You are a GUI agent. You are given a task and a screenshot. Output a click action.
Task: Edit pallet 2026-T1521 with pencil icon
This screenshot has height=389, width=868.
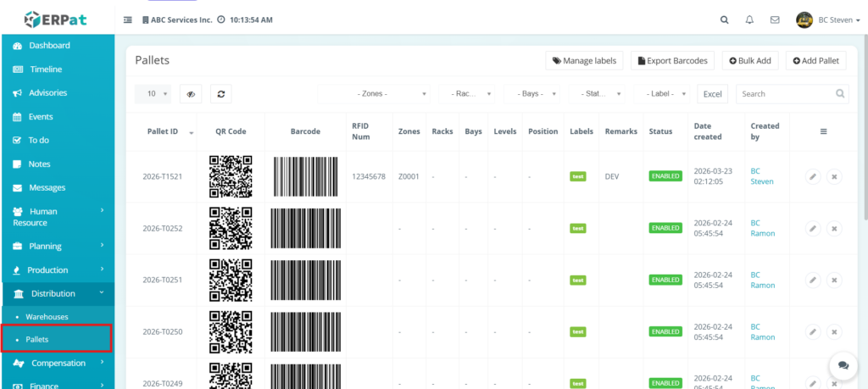click(x=812, y=176)
